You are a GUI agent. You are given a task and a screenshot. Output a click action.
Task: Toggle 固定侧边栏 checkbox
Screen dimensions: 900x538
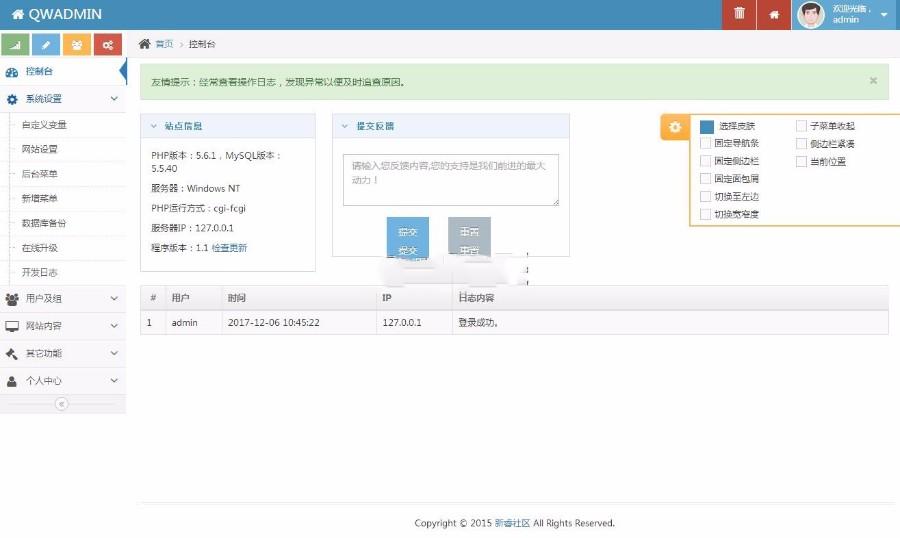(x=706, y=161)
